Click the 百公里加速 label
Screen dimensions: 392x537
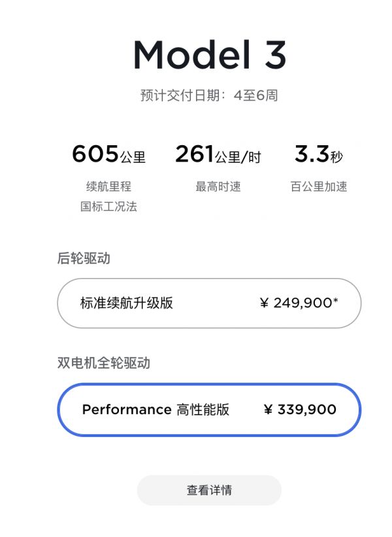319,186
